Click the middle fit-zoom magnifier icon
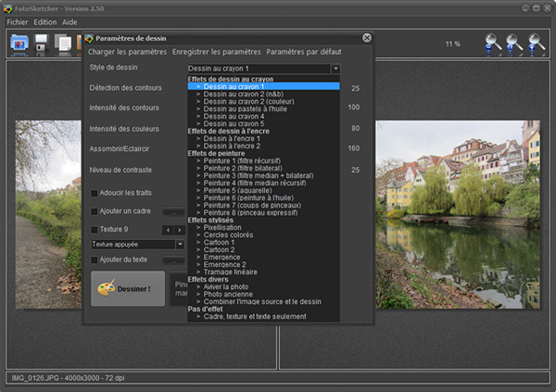556x392 pixels. [x=514, y=43]
